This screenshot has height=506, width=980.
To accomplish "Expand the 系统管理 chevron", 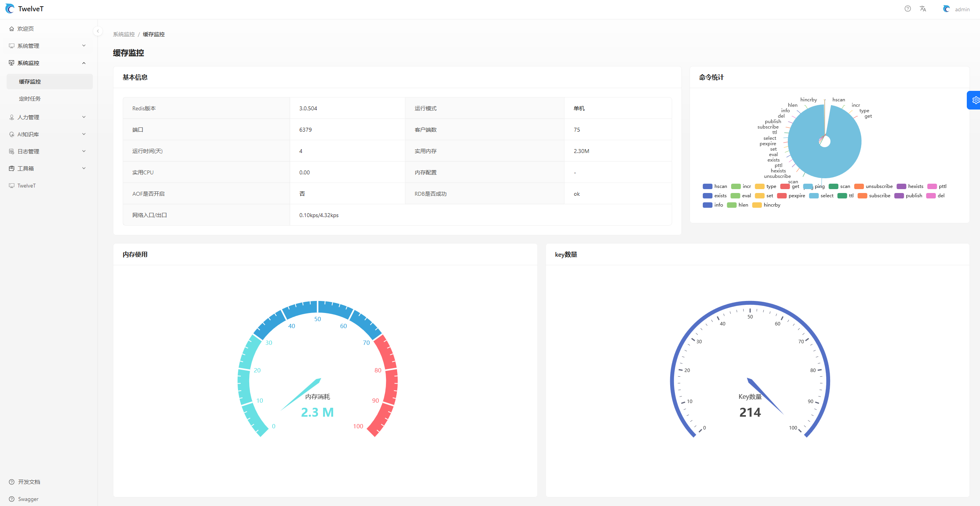I will (84, 46).
